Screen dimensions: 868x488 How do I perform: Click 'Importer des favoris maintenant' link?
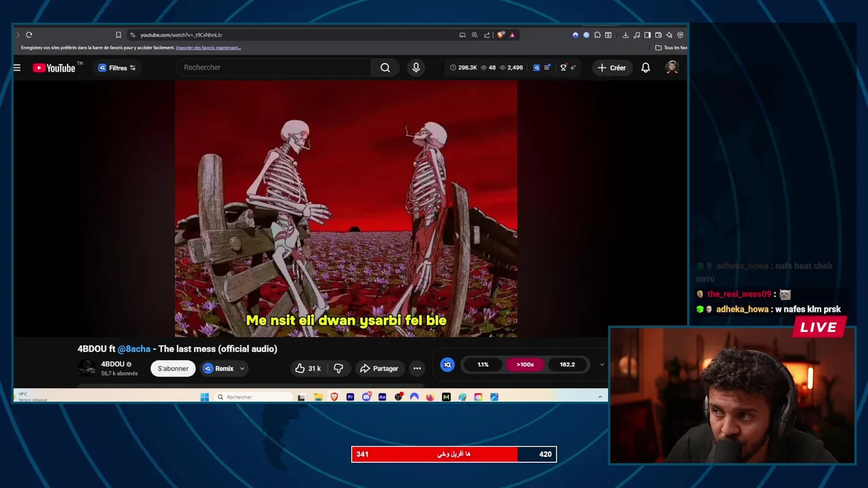(208, 47)
